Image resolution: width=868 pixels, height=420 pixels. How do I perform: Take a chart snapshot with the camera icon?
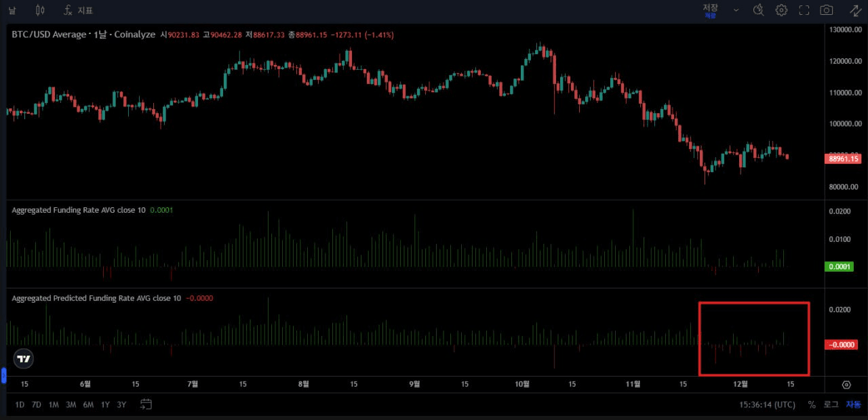[x=826, y=10]
